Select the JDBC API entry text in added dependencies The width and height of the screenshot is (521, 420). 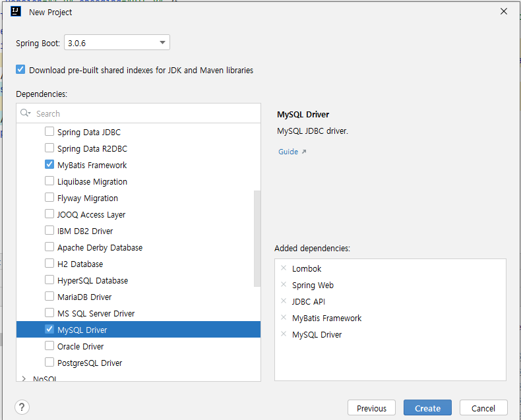click(309, 302)
